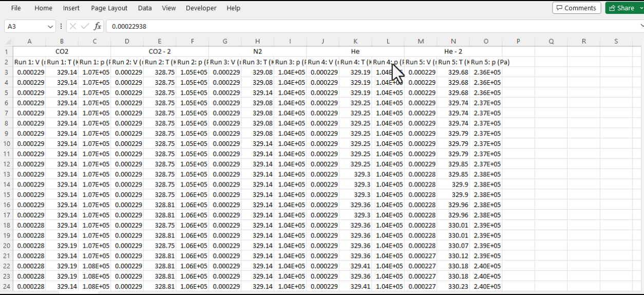Click cell O22 with value 2.40E+05
The image size is (644, 295).
click(x=486, y=266)
